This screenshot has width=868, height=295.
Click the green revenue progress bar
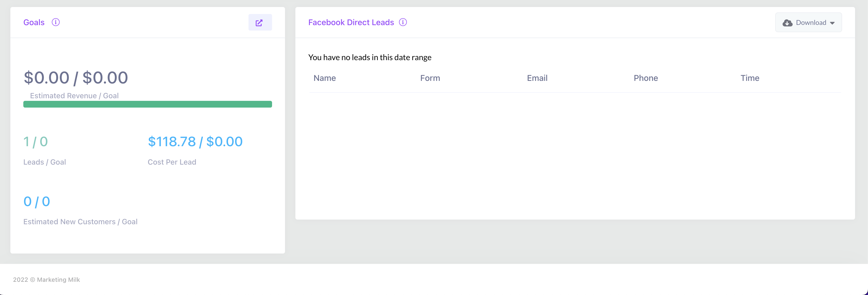[x=148, y=104]
